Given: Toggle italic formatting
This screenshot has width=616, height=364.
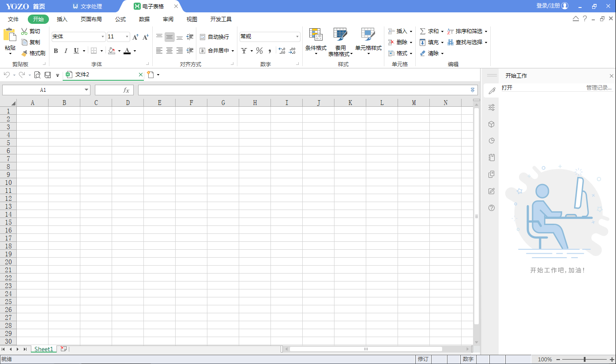Looking at the screenshot, I should 66,51.
